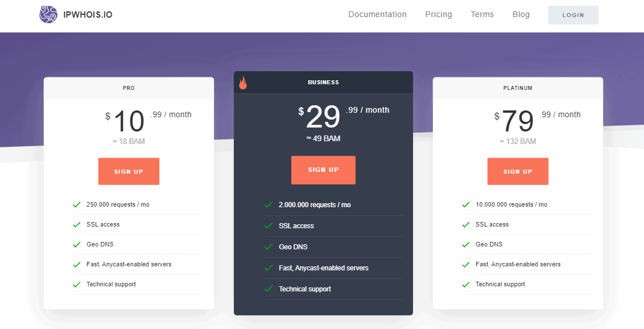Viewport: 644px width, 329px height.
Task: Click Pro plan Technical support checkmark
Action: point(76,284)
